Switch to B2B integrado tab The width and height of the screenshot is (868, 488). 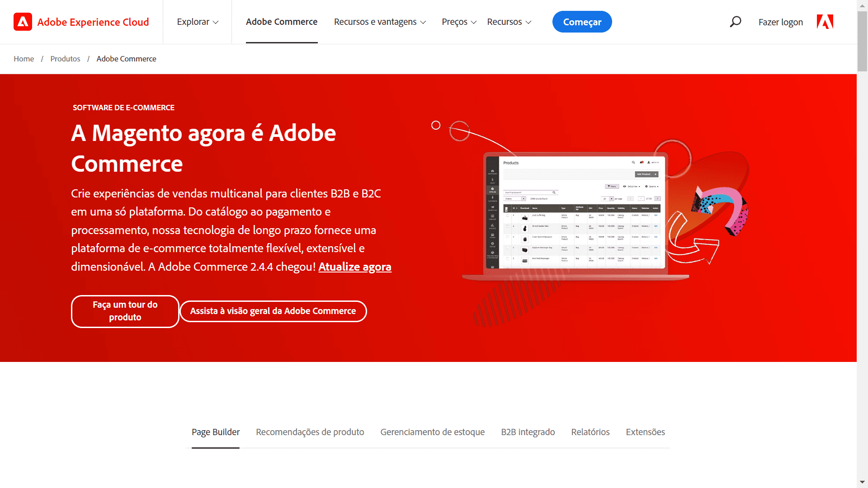[x=528, y=432]
